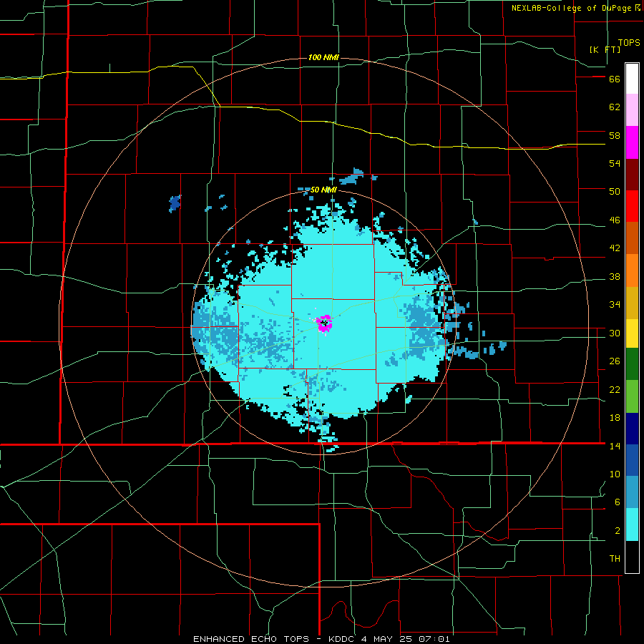Click the '46' legend value

tap(615, 220)
